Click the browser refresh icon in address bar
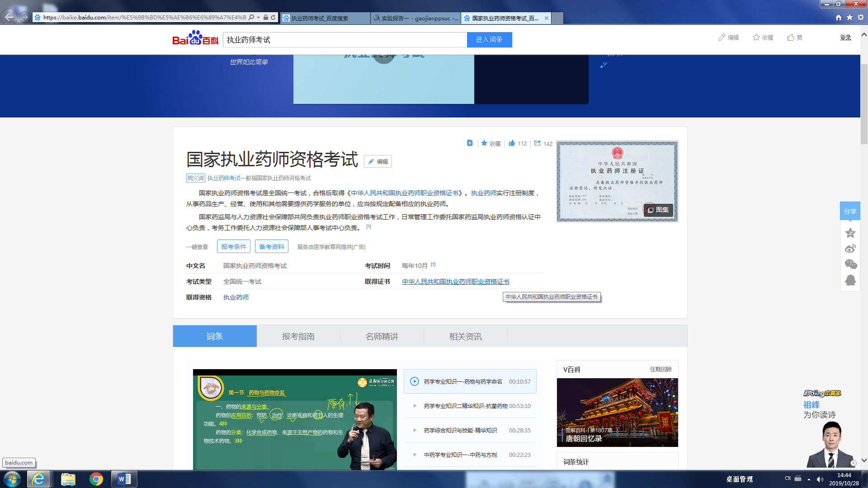The image size is (868, 488). tap(273, 18)
